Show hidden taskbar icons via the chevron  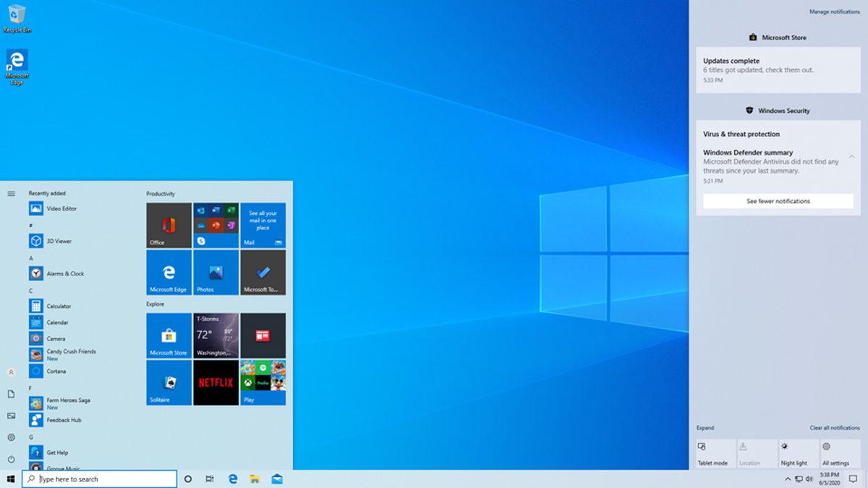click(x=788, y=479)
